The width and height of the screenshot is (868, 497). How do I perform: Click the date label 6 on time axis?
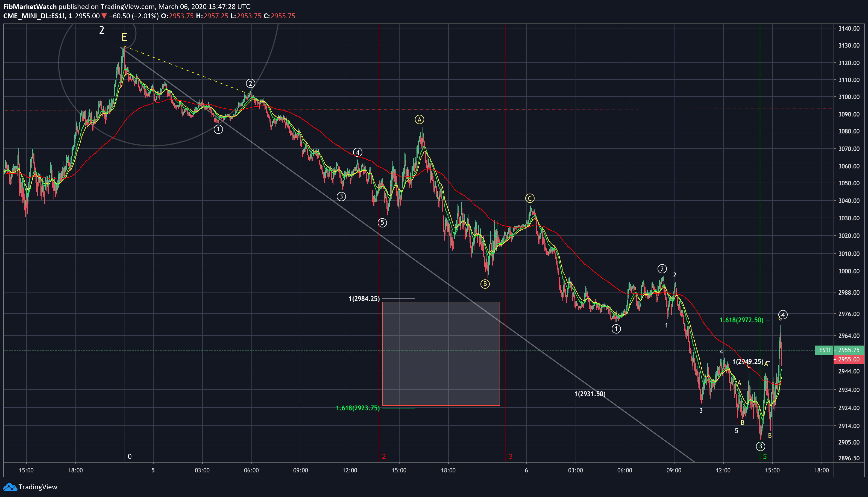tap(526, 470)
